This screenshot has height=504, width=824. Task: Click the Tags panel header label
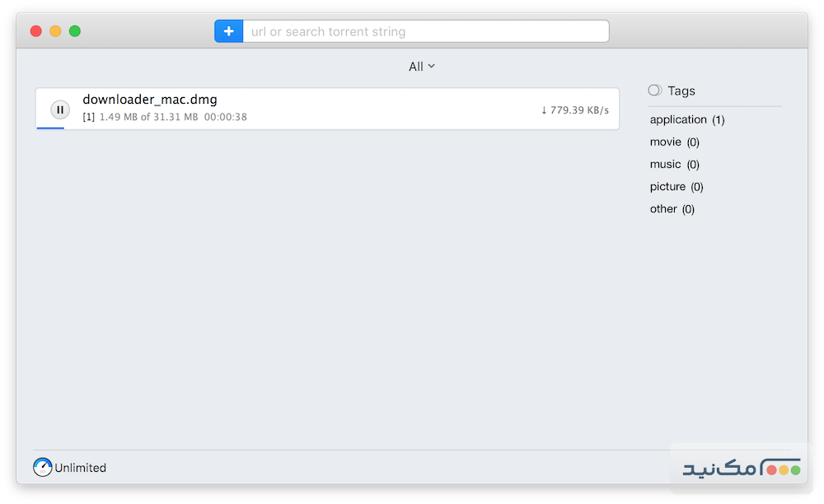[681, 91]
